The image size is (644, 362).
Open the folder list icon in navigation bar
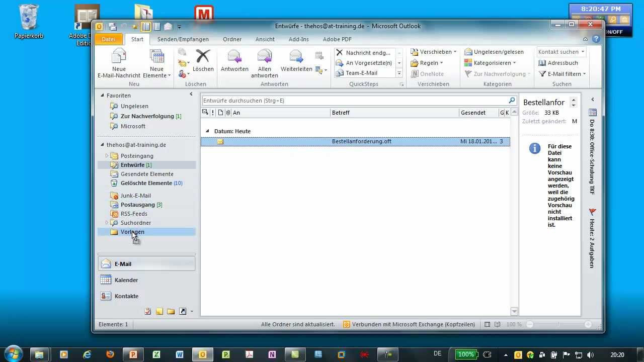pos(171,311)
